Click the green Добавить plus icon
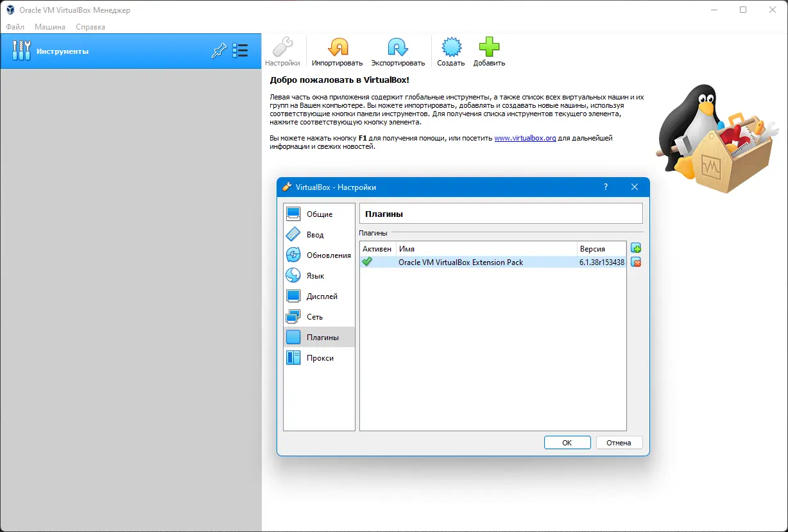 [489, 47]
